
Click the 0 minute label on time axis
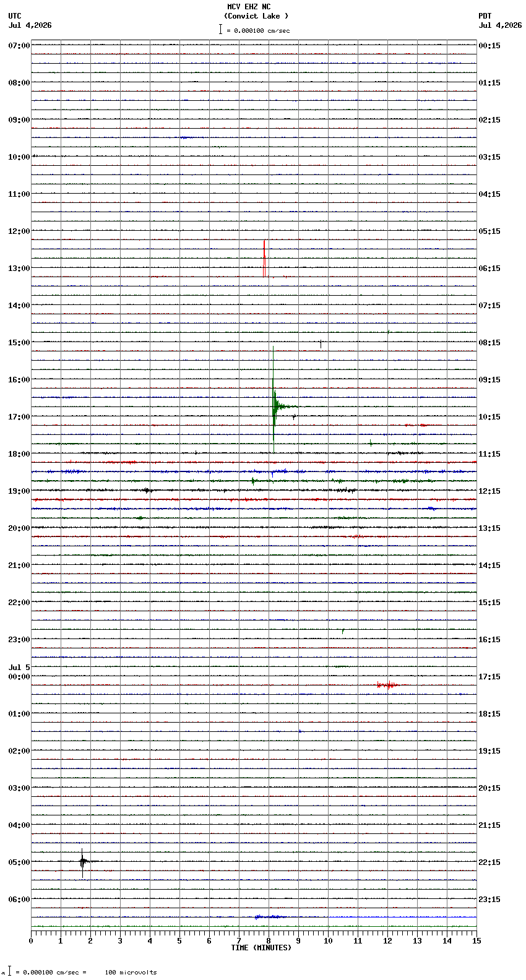pyautogui.click(x=31, y=941)
